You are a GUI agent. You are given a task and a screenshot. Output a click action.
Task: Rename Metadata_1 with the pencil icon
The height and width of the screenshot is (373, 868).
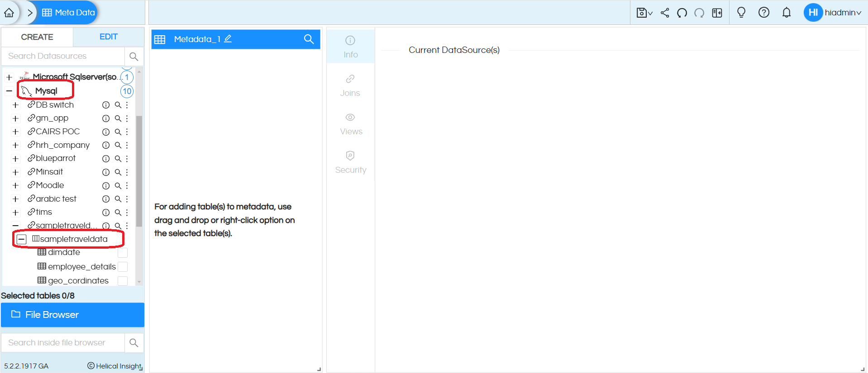[228, 39]
